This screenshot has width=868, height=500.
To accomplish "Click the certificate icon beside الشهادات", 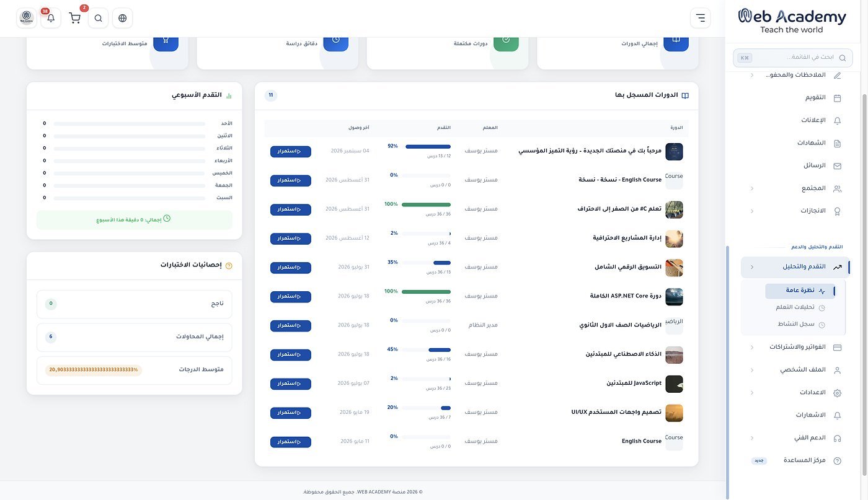I will (x=837, y=143).
